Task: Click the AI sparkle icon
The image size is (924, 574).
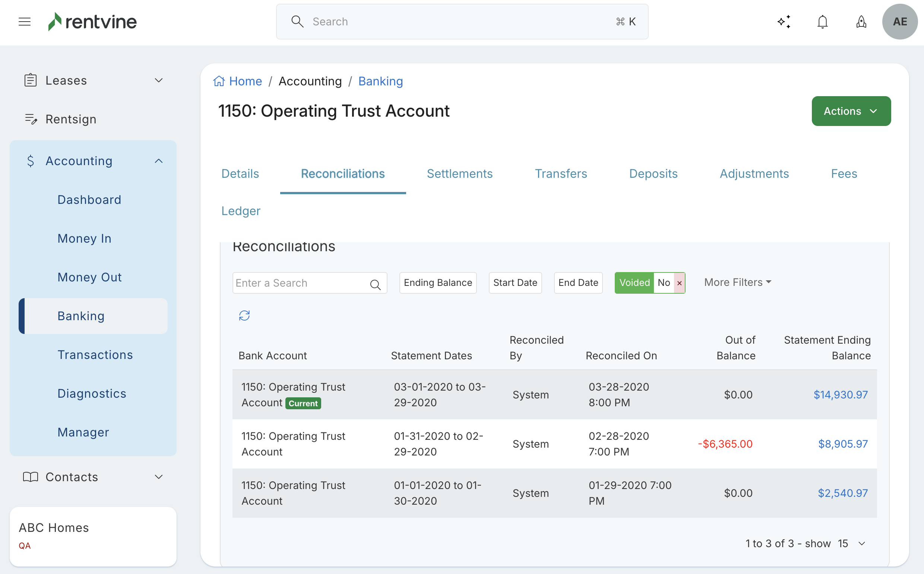Action: pyautogui.click(x=784, y=22)
